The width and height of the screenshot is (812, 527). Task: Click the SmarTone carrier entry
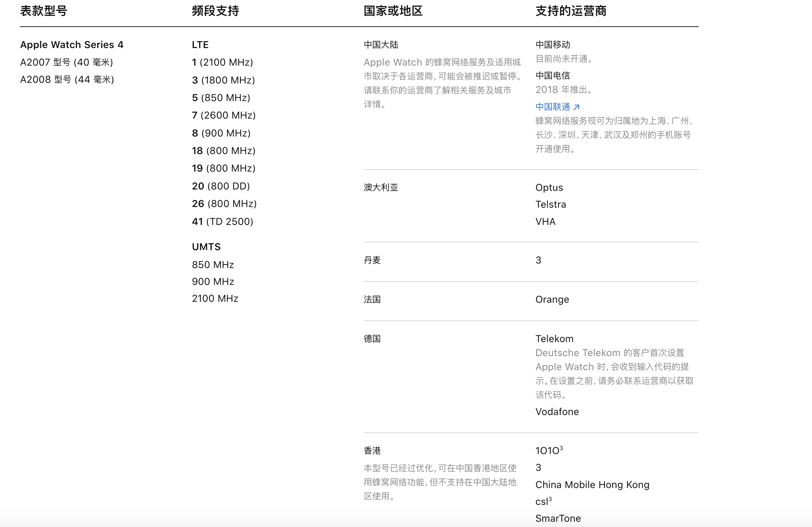558,519
